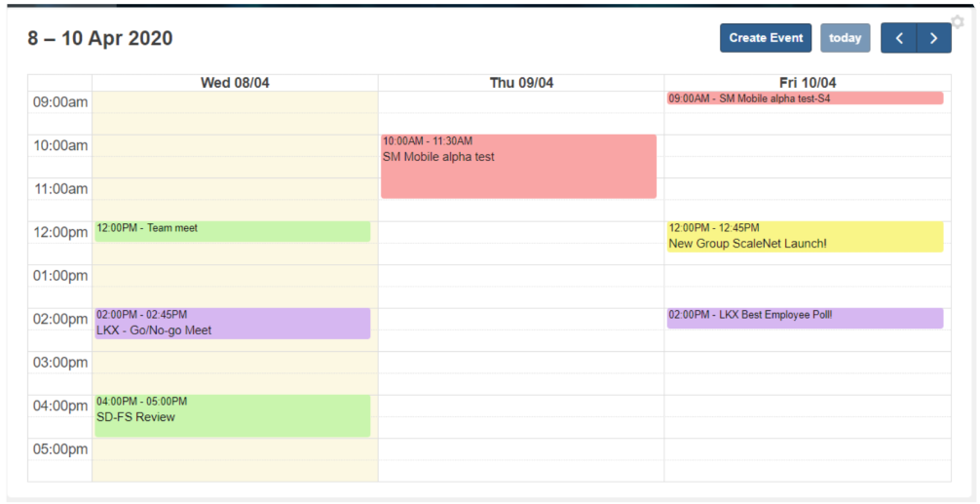This screenshot has width=980, height=504.
Task: Open New Group ScaleNet Launch event
Action: pyautogui.click(x=805, y=237)
